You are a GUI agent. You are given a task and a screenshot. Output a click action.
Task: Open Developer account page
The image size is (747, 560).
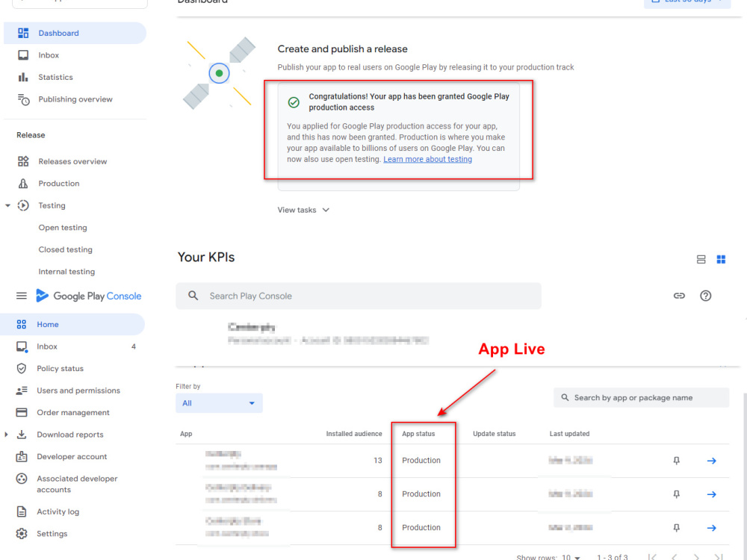[72, 457]
